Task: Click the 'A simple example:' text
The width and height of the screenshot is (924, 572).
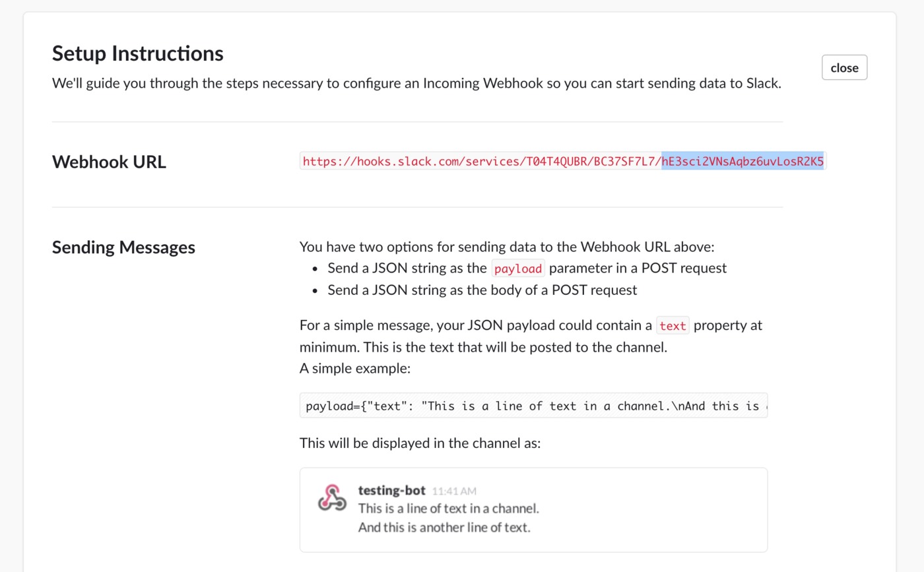Action: [355, 368]
